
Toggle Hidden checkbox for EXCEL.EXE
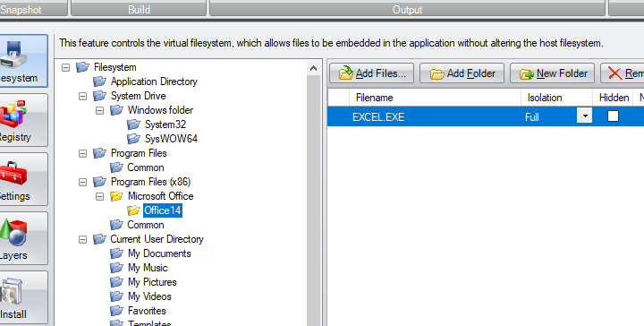pyautogui.click(x=613, y=116)
